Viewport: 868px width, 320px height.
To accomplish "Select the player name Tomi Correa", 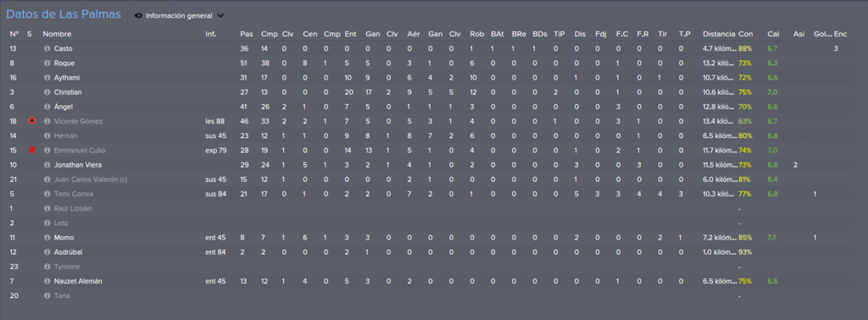I will pos(74,194).
